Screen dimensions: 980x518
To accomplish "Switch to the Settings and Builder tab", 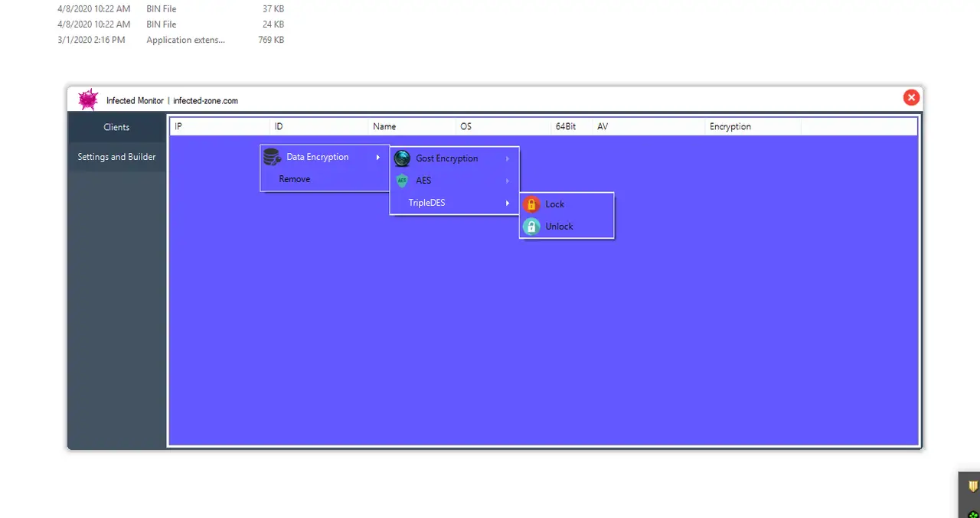I will (116, 156).
